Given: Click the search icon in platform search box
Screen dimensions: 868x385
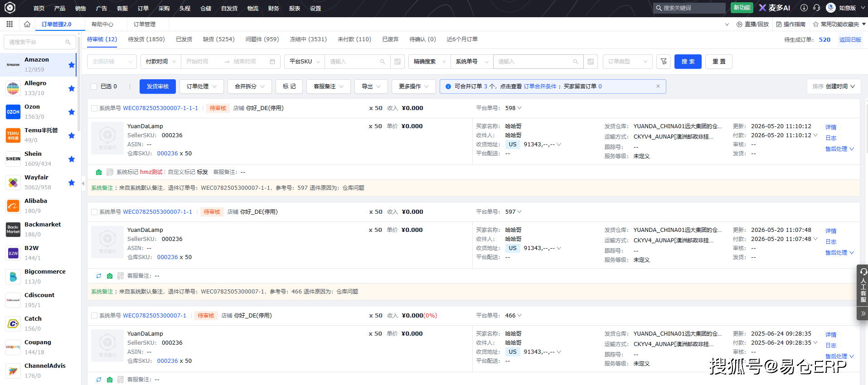Looking at the screenshot, I should 68,42.
